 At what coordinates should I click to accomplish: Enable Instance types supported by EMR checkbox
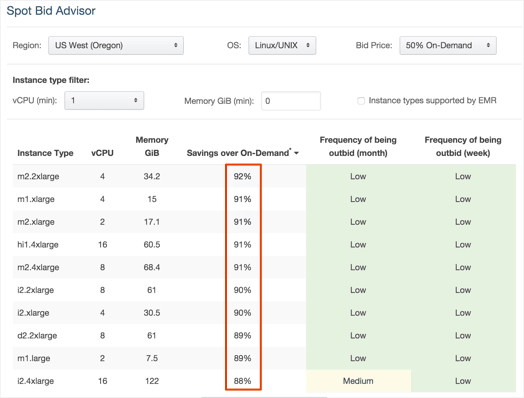point(361,101)
